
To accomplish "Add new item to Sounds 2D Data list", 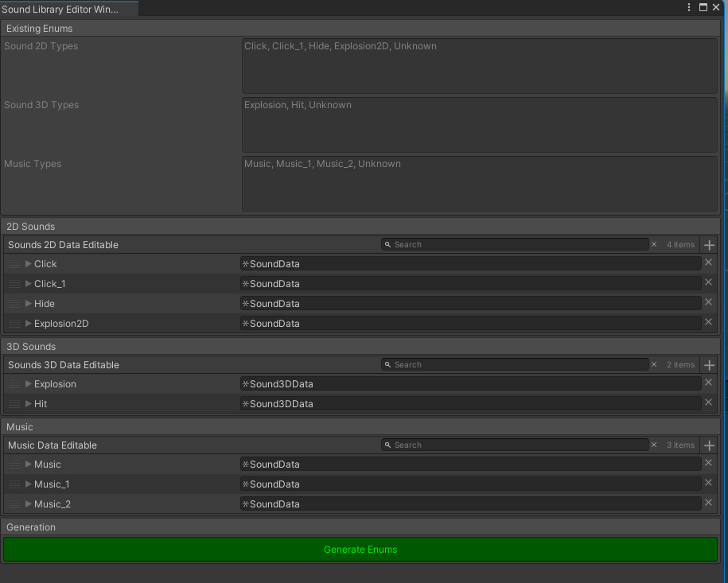I will pos(710,245).
